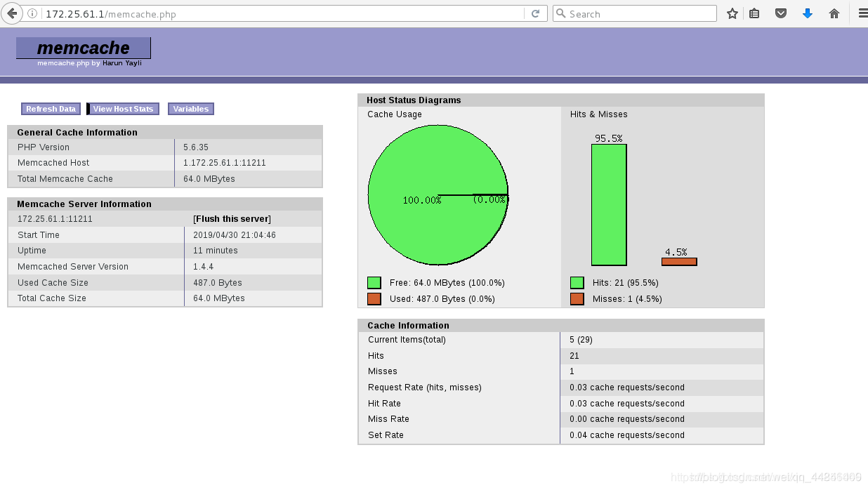Click the orange Misses legend swatch
868x490 pixels.
[577, 299]
